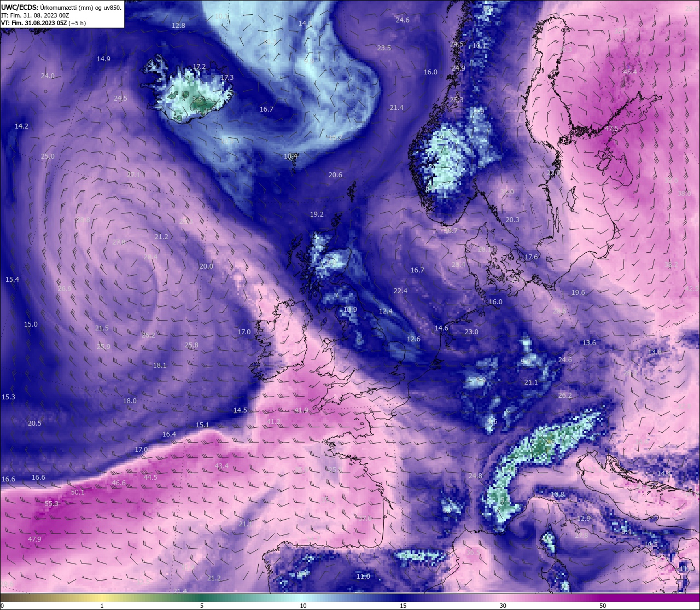700x610 pixels.
Task: Click the map value 12.6
Action: (413, 339)
